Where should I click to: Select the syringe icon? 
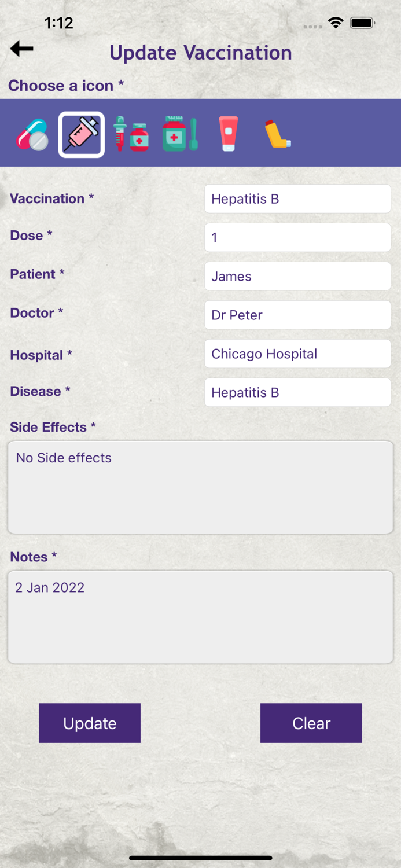[x=81, y=133]
